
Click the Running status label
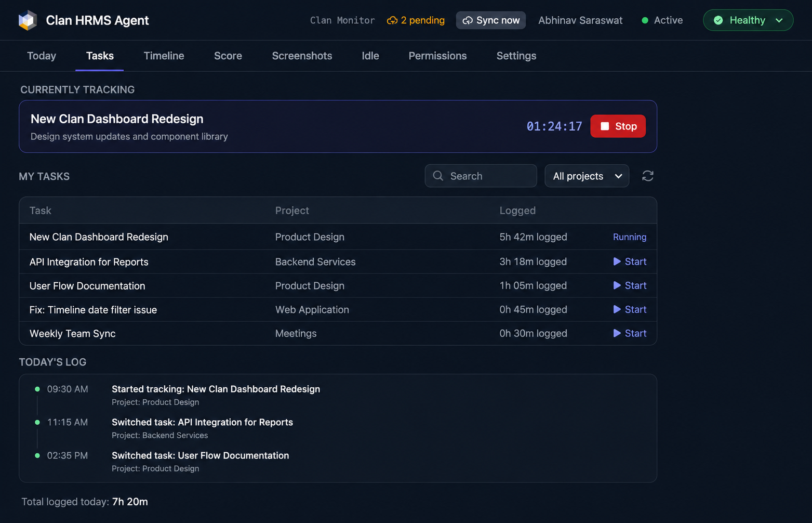(630, 237)
